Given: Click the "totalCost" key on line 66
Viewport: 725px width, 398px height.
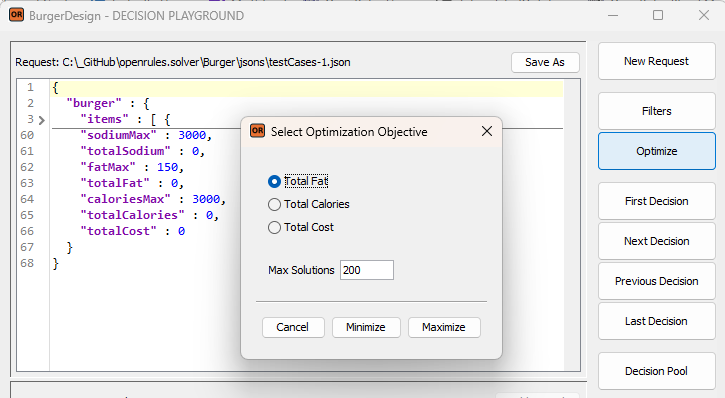Looking at the screenshot, I should click(118, 231).
